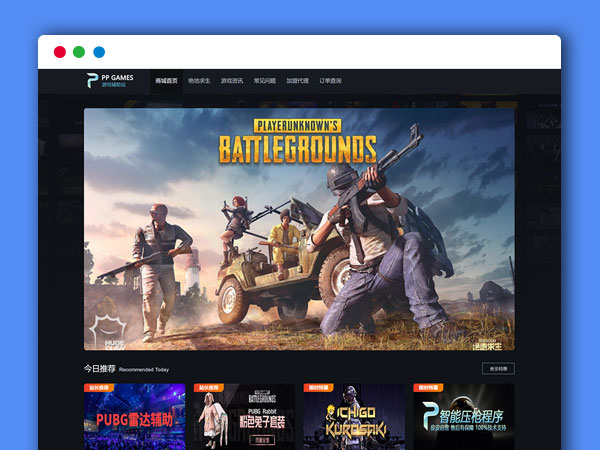Navigate to 加盟代理 in the nav bar

(297, 80)
